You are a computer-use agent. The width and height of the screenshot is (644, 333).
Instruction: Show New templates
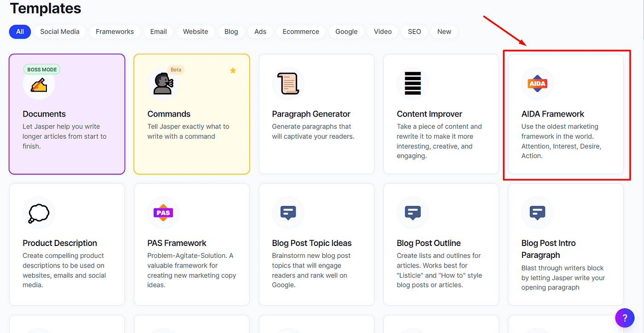pyautogui.click(x=444, y=32)
